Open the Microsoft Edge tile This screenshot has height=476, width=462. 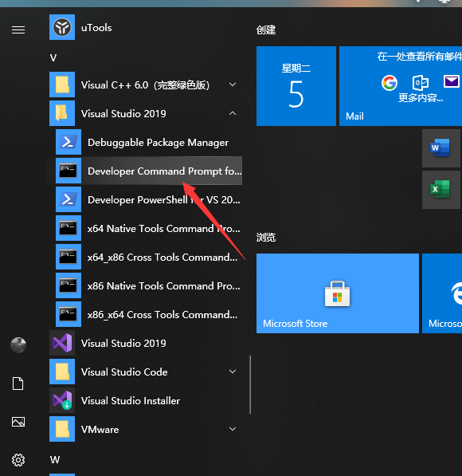(x=442, y=293)
